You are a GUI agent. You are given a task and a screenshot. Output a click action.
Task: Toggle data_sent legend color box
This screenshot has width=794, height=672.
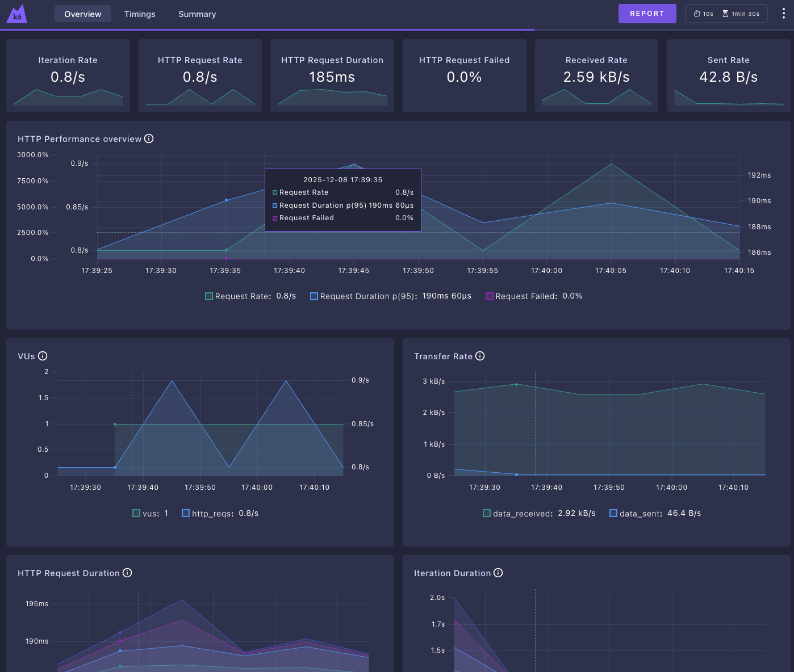pyautogui.click(x=613, y=513)
